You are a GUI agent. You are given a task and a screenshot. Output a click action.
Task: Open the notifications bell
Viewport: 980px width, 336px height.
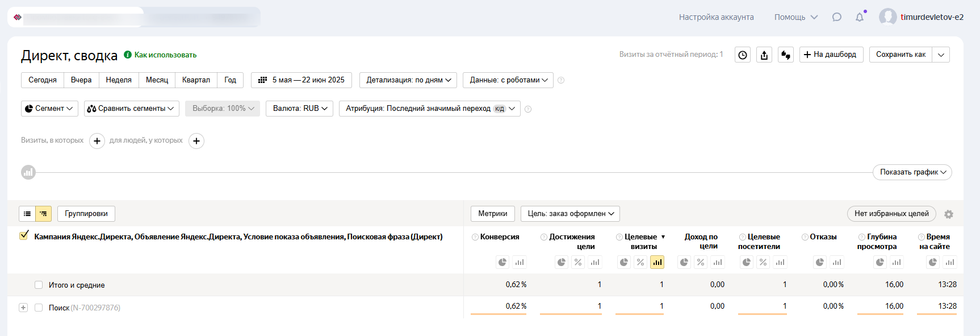click(x=860, y=17)
